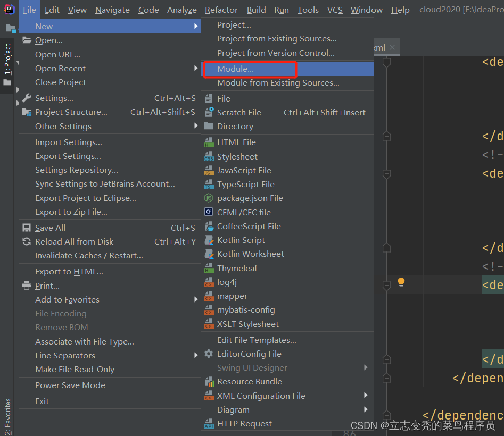Open the 2: Favorites tool window tab
This screenshot has height=436, width=504.
(x=7, y=417)
